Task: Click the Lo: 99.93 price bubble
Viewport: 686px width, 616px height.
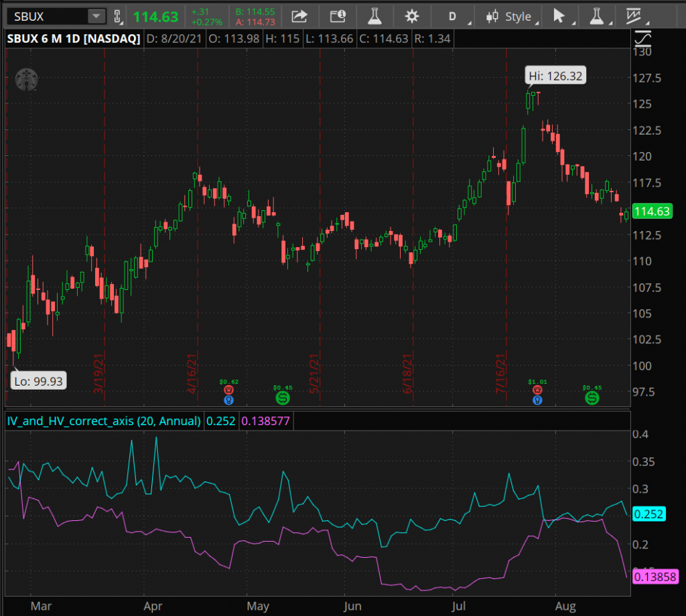Action: (x=38, y=381)
